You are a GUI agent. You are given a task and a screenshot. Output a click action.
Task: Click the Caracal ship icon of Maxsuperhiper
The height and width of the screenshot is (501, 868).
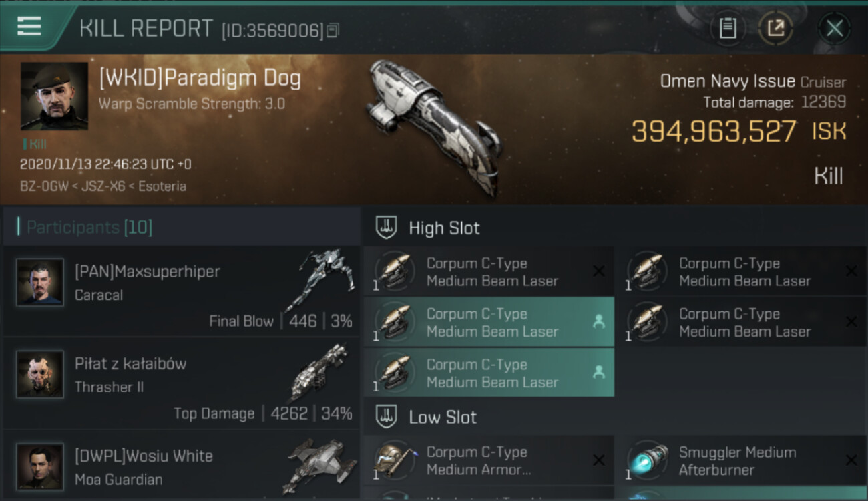pyautogui.click(x=324, y=279)
